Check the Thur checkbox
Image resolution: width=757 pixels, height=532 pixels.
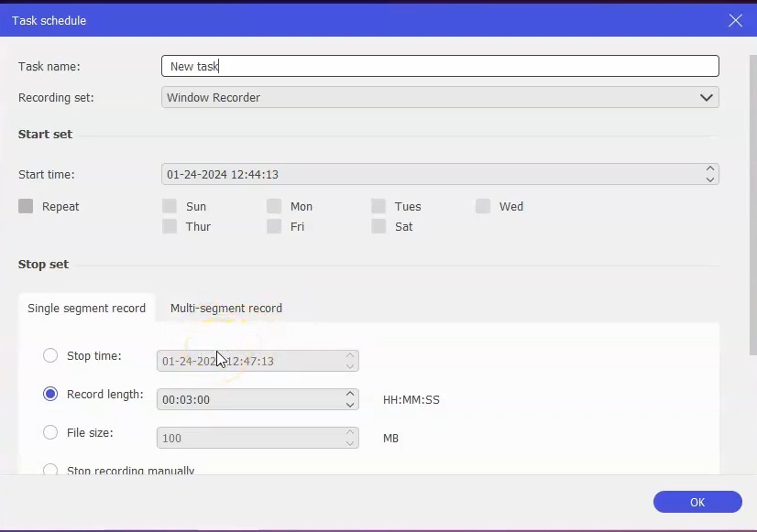point(170,226)
